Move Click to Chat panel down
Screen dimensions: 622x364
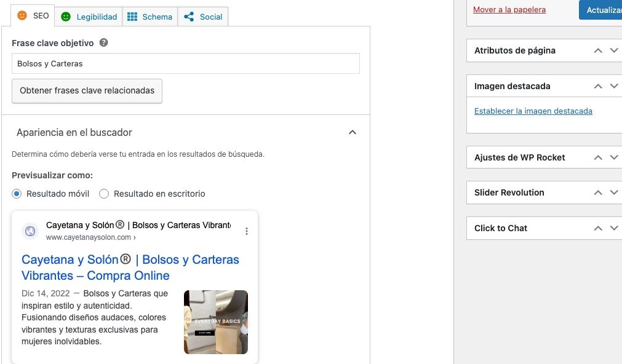613,228
